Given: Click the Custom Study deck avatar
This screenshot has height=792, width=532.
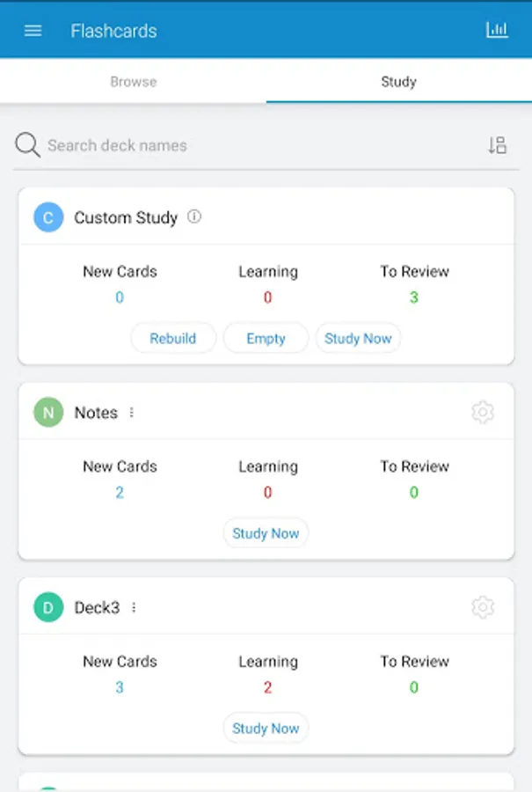Looking at the screenshot, I should click(48, 217).
